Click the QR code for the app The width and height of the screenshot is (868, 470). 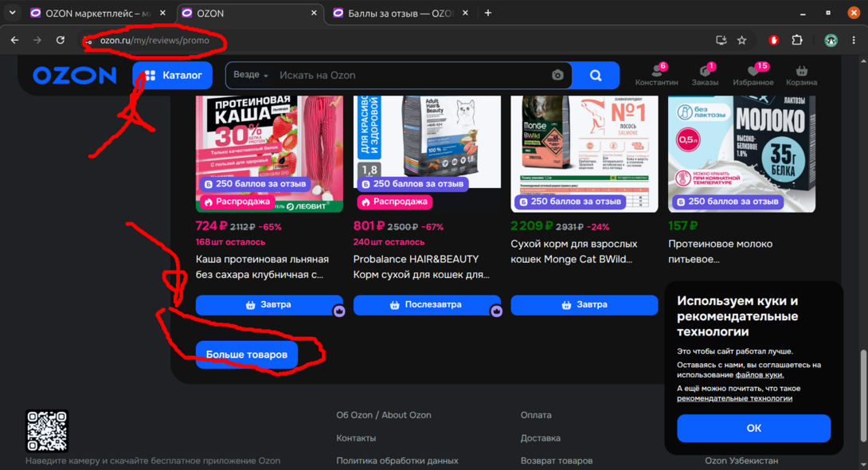coord(47,431)
